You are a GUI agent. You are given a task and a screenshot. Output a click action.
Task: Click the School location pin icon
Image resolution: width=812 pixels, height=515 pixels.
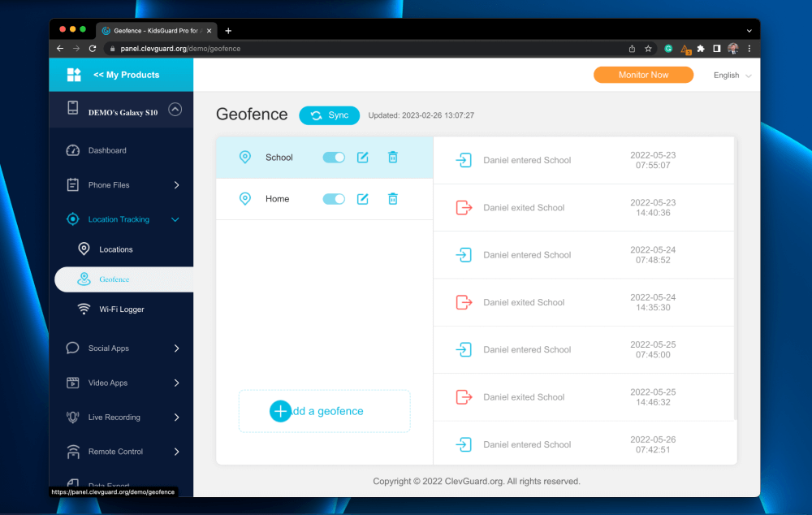[x=245, y=157]
